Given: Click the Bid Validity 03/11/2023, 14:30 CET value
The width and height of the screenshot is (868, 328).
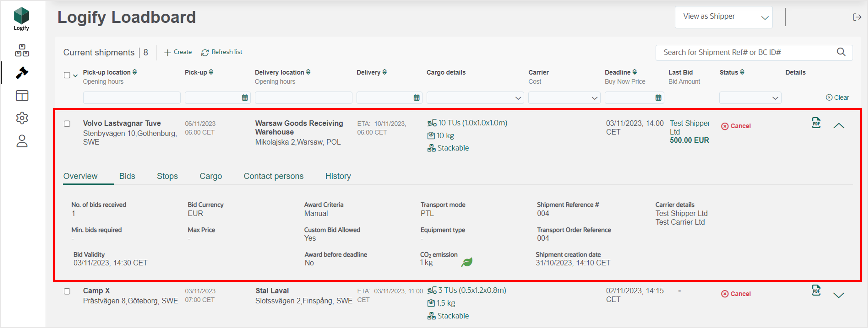Looking at the screenshot, I should (110, 263).
